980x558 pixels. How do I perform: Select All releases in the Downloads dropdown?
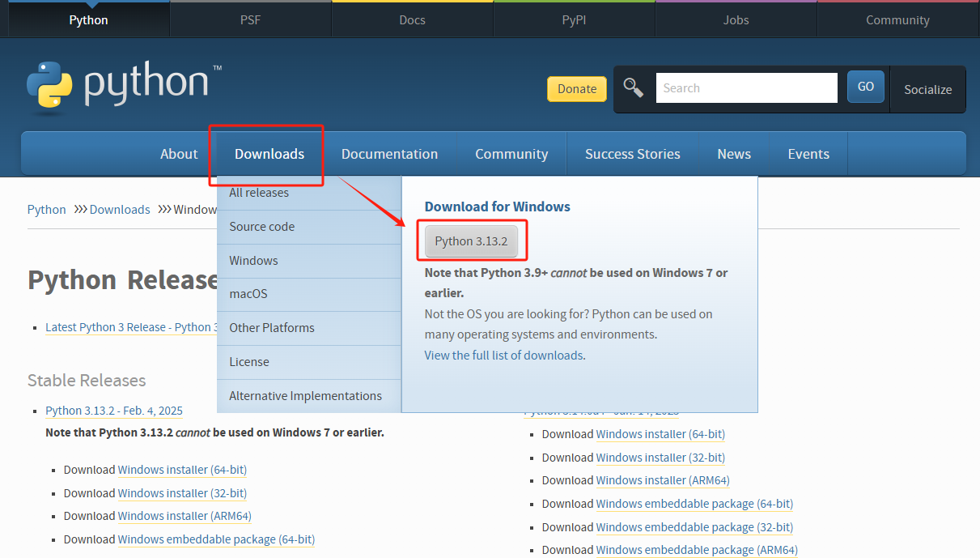(x=309, y=193)
